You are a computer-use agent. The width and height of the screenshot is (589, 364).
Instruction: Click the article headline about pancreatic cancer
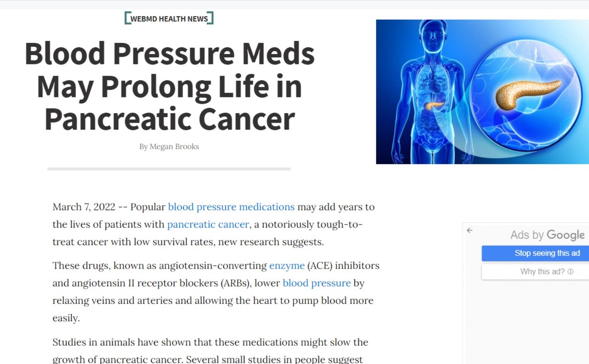[169, 86]
